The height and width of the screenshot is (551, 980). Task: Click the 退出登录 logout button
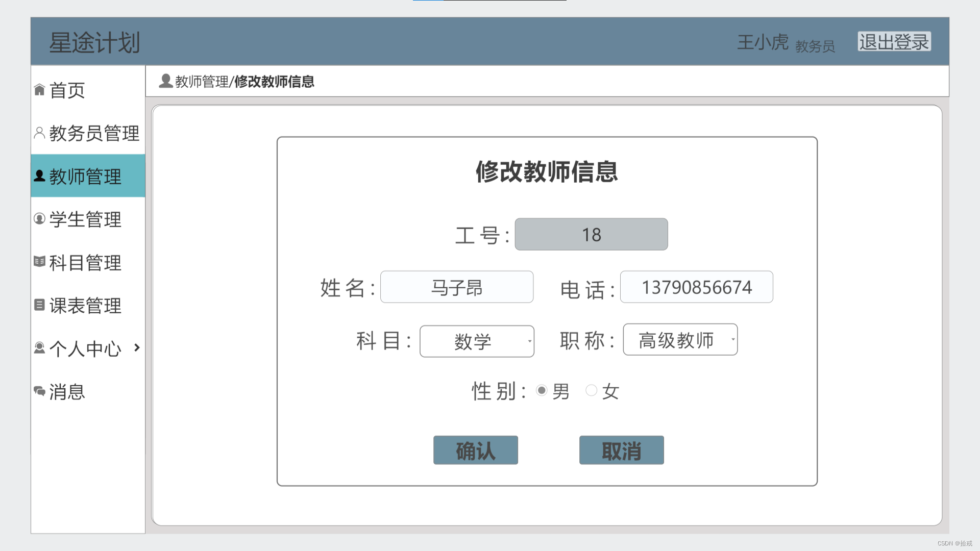[x=894, y=42]
